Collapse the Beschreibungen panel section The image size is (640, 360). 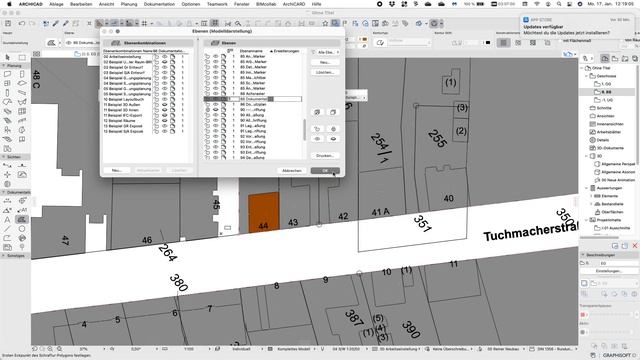pos(583,255)
